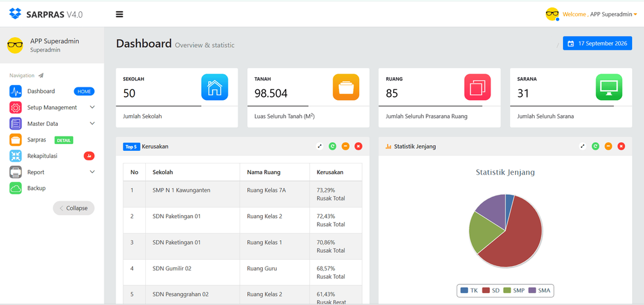Click the Sekolah count value 50
Viewport: 644px width, 305px height.
coord(129,94)
